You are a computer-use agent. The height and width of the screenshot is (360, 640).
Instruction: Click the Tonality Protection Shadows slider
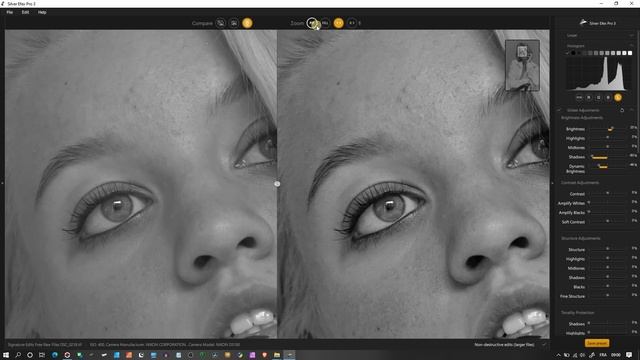point(608,324)
